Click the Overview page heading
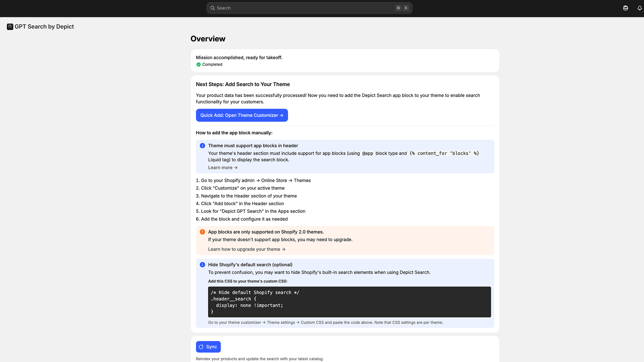This screenshot has height=362, width=644. point(208,39)
